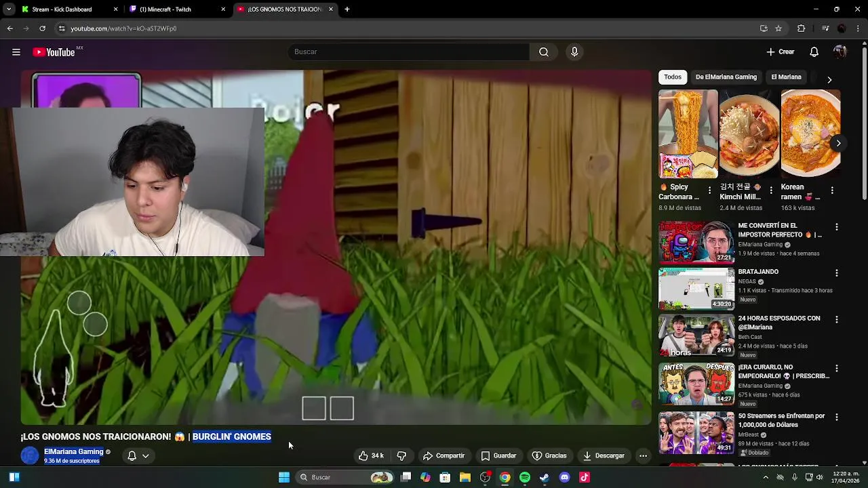This screenshot has width=868, height=488.
Task: Open ME CONVERTÍ EN EL IMPOSTOR video
Action: click(780, 230)
